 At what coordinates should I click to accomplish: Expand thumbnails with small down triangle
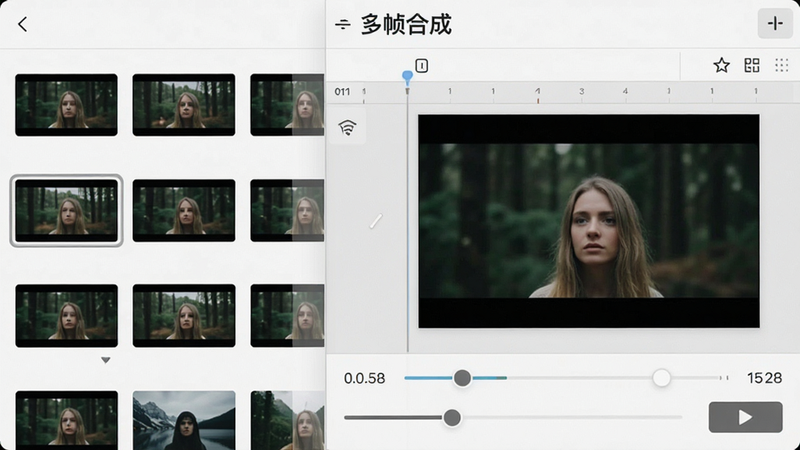click(x=106, y=360)
